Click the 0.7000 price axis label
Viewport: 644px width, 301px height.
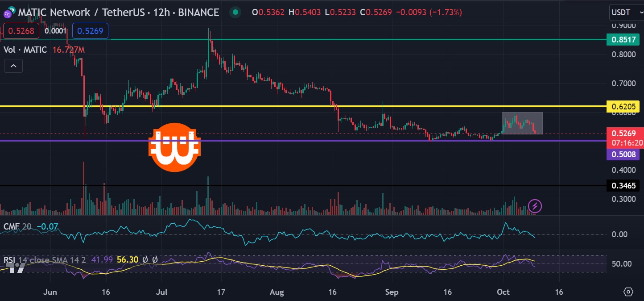pyautogui.click(x=623, y=84)
